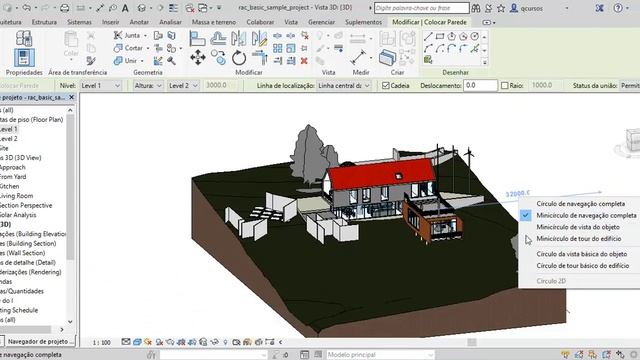Select Level 2 in project browser

pyautogui.click(x=8, y=139)
